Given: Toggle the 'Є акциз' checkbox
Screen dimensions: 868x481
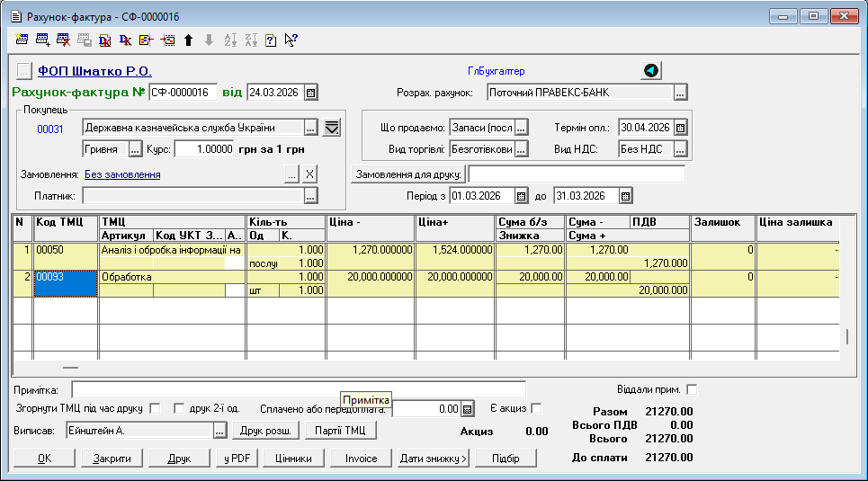Looking at the screenshot, I should (537, 408).
